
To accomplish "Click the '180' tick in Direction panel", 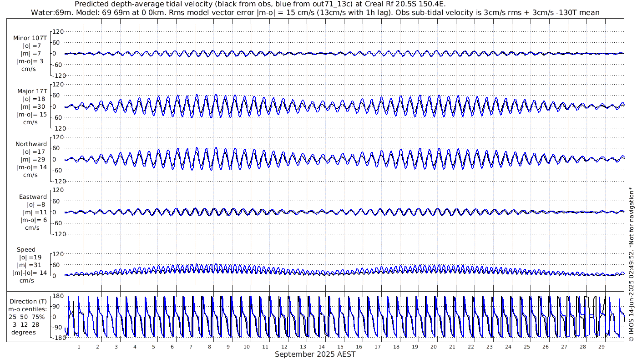I will (x=58, y=297).
